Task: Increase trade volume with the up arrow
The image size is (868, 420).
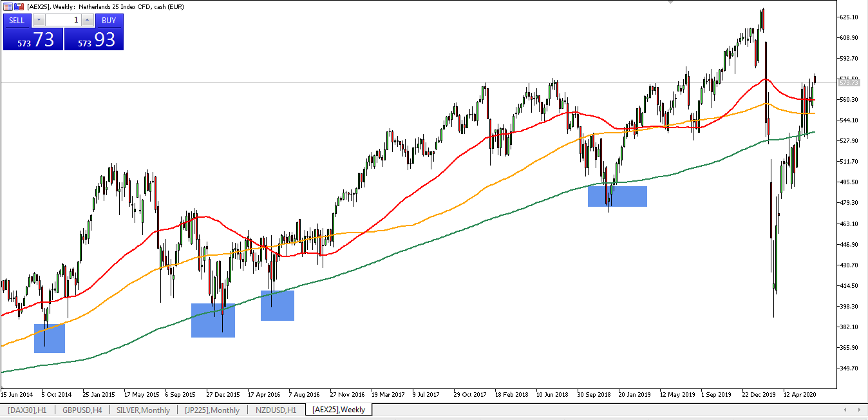Action: tap(87, 20)
